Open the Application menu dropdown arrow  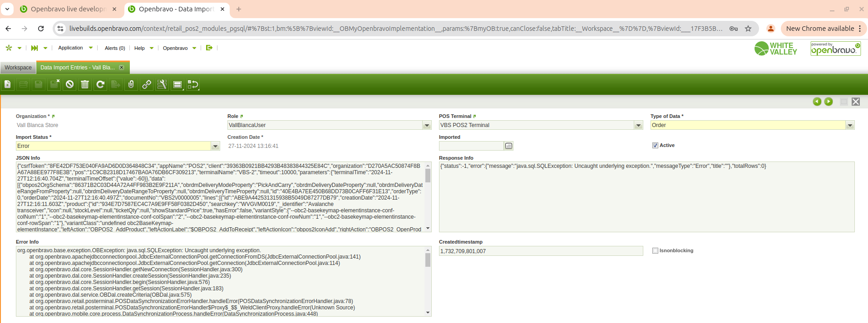pyautogui.click(x=91, y=48)
